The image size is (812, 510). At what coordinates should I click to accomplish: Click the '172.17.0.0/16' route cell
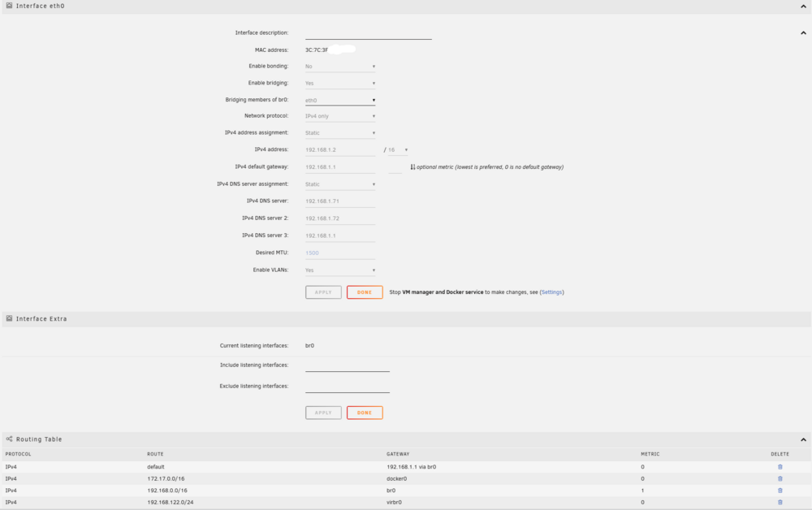(x=166, y=478)
